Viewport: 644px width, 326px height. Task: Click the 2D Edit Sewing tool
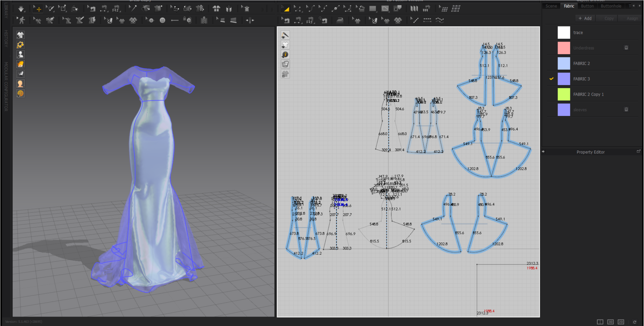(286, 20)
